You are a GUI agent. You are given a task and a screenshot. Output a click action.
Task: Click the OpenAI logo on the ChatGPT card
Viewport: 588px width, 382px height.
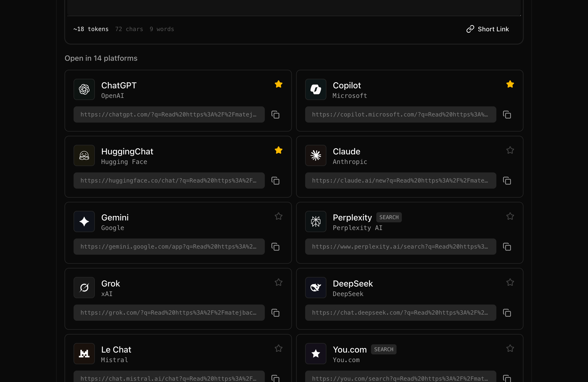(x=84, y=89)
